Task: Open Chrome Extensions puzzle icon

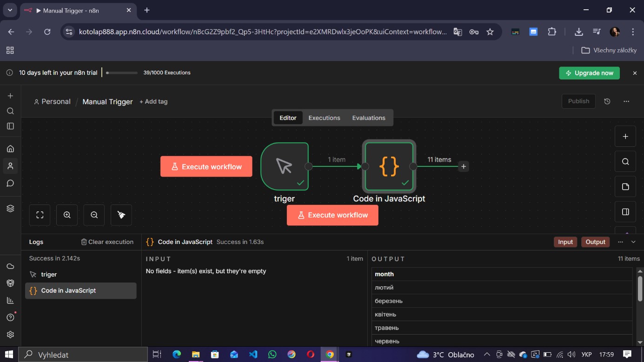Action: click(x=552, y=32)
